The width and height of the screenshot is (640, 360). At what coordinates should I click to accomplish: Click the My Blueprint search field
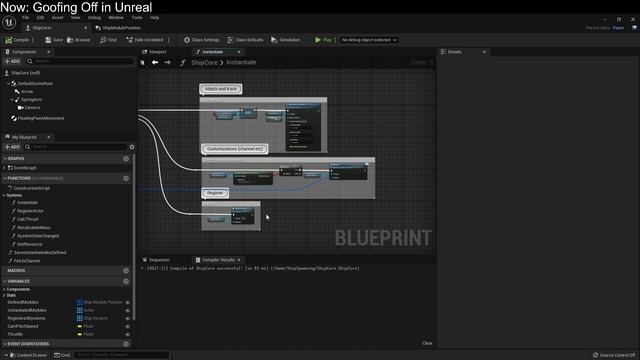[x=76, y=147]
